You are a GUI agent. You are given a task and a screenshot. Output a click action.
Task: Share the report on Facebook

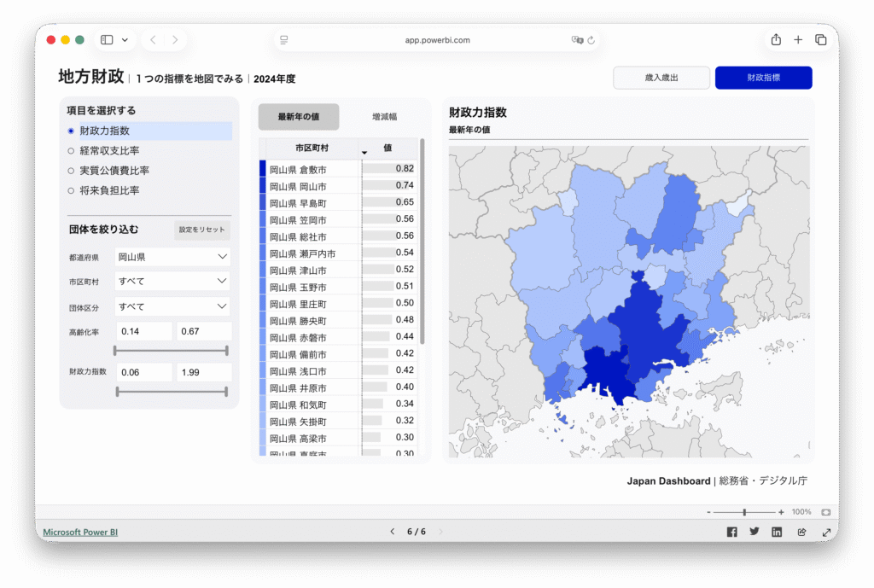731,532
